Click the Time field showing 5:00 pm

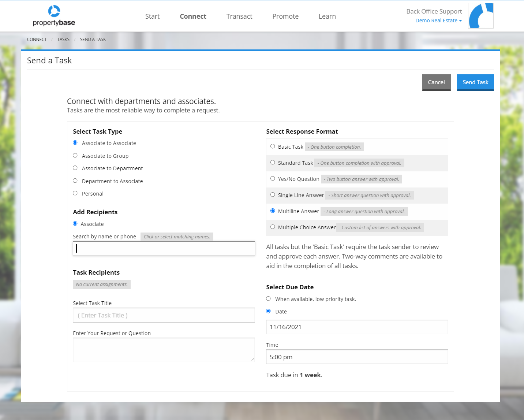(357, 356)
